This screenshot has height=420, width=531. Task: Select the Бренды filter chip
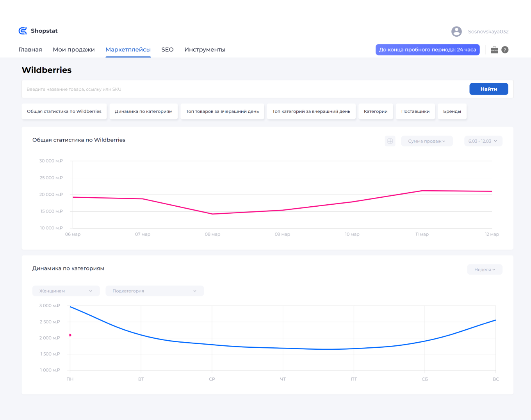click(x=452, y=111)
